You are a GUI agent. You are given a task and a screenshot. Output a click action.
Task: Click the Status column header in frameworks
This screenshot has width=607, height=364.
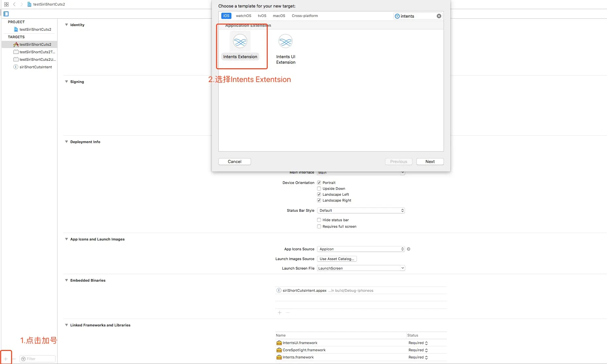click(413, 335)
